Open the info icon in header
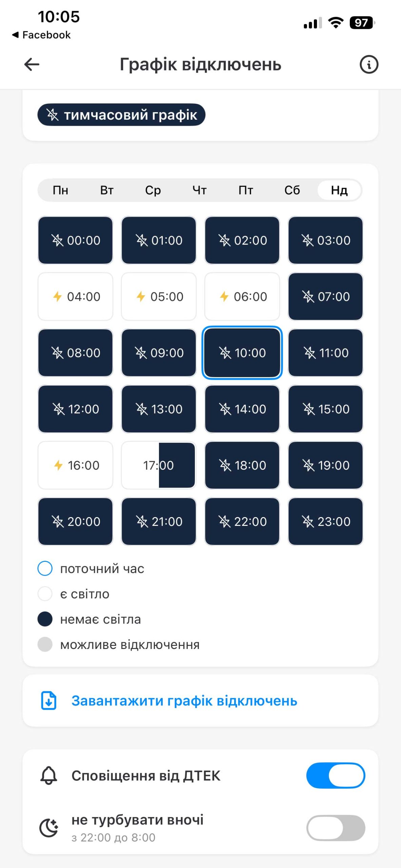Screen dimensions: 401x868 (369, 64)
